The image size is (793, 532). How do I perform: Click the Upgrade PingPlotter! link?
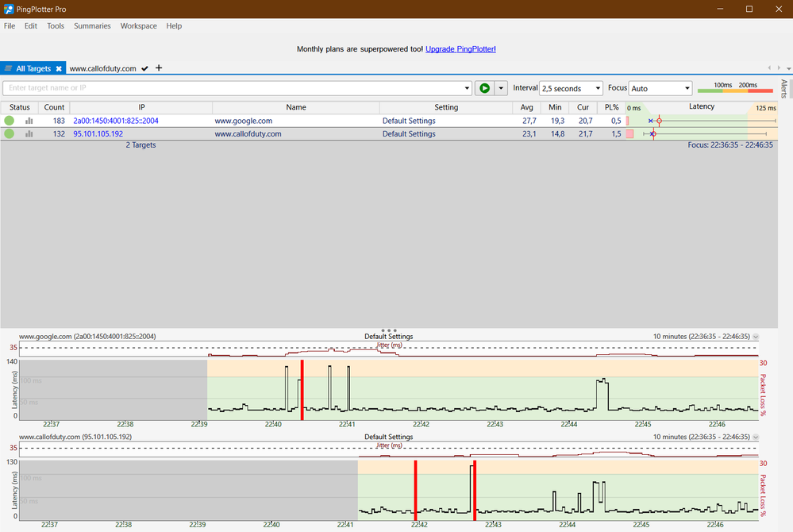[460, 49]
